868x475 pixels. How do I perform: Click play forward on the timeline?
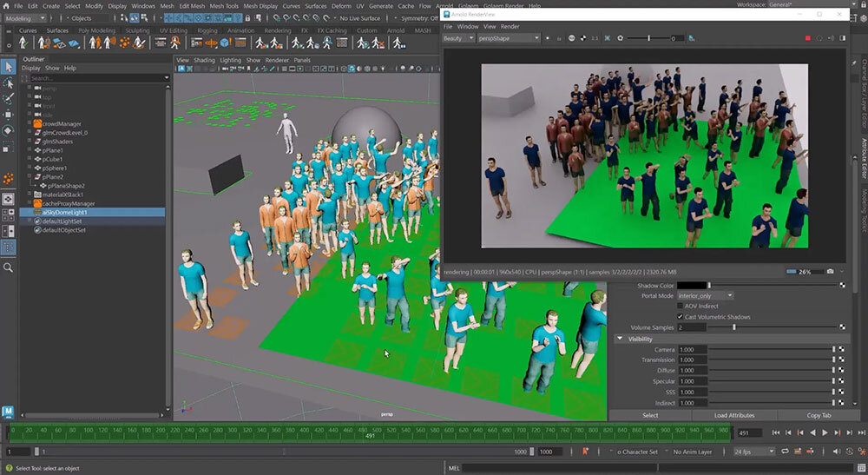pos(825,432)
